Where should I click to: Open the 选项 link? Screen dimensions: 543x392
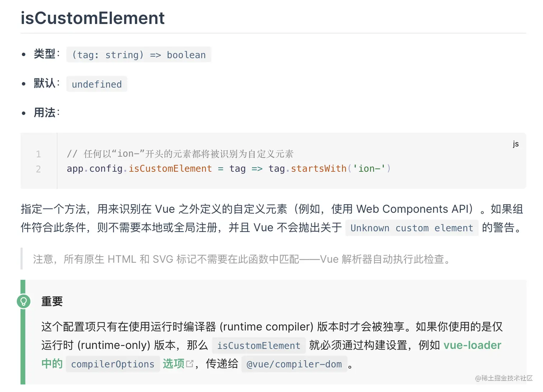(173, 364)
